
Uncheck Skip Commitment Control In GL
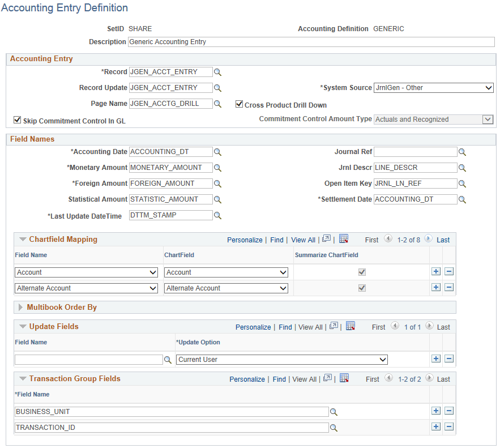(16, 120)
